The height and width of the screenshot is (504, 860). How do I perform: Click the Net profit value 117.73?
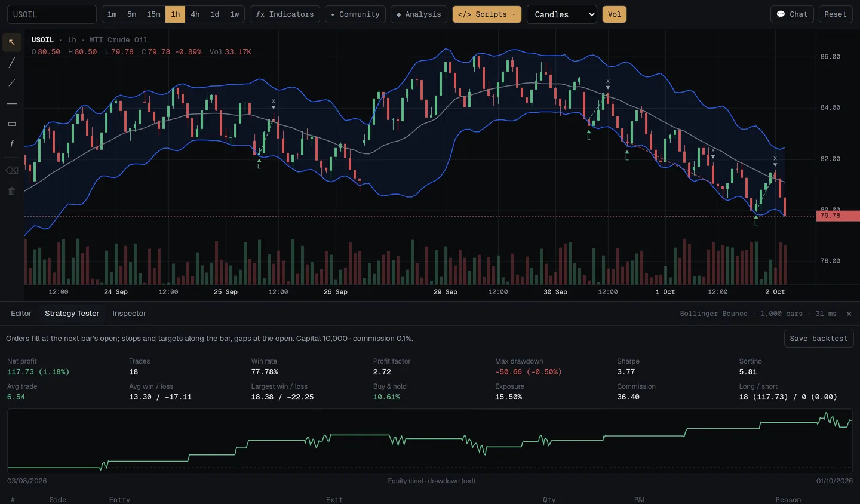(x=38, y=372)
